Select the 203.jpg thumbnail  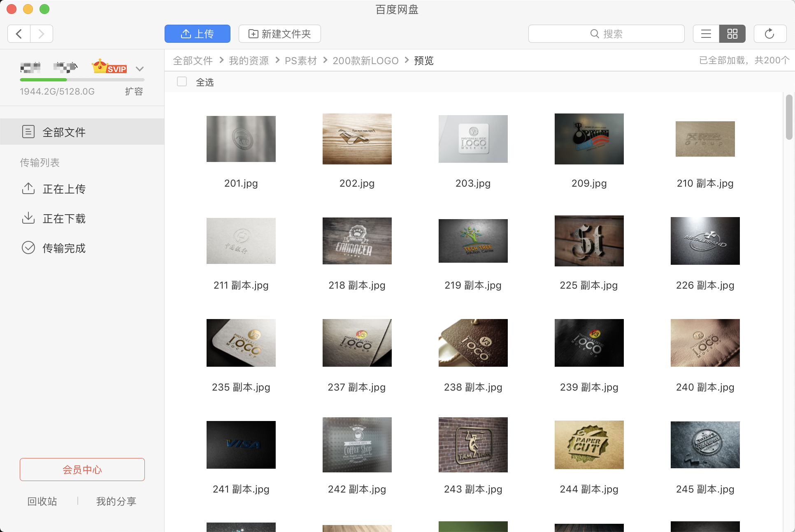473,139
